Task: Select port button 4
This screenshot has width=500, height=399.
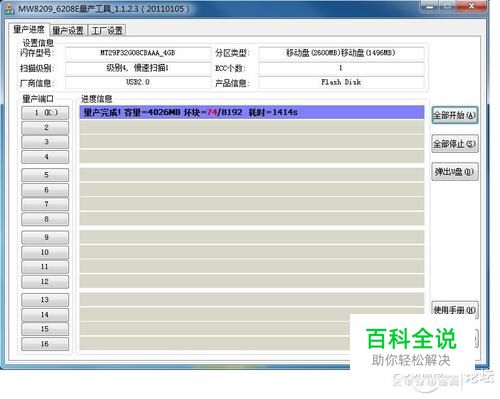Action: (x=45, y=157)
